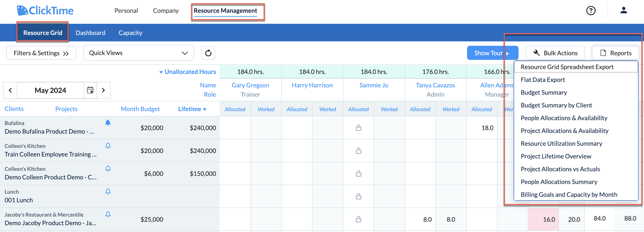
Task: Click Demo Bufalina Product Demo project row
Action: click(49, 131)
